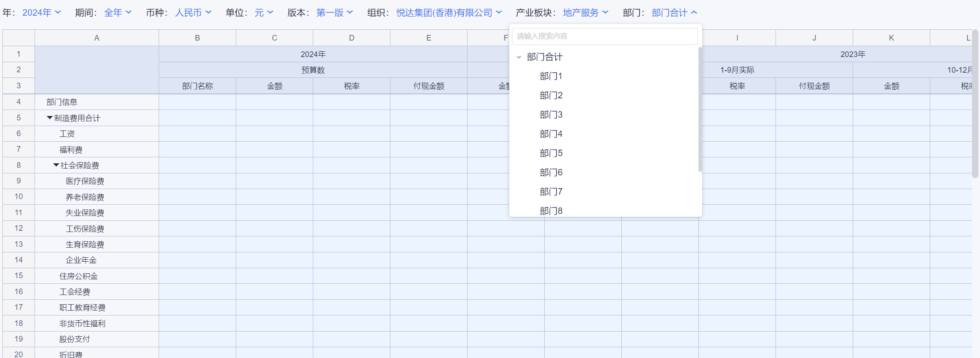980x358 pixels.
Task: Click the spreadsheet vertical scrollbar
Action: click(x=975, y=104)
